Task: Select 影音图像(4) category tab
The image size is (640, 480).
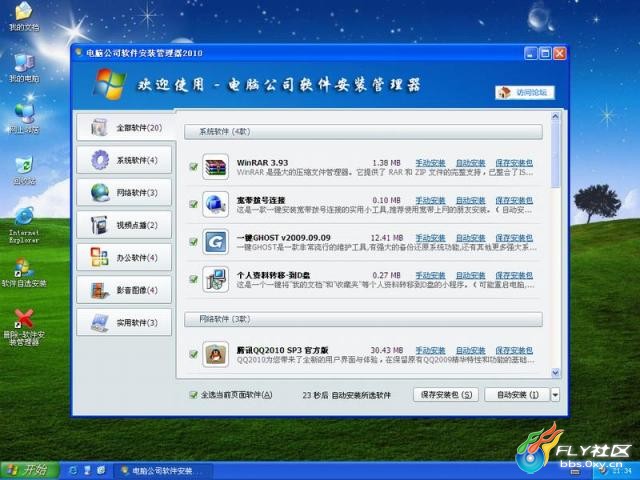Action: (124, 290)
